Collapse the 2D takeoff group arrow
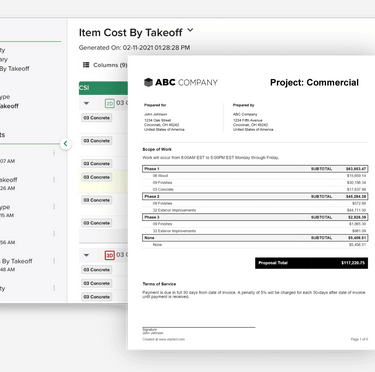375x372 pixels. [87, 103]
